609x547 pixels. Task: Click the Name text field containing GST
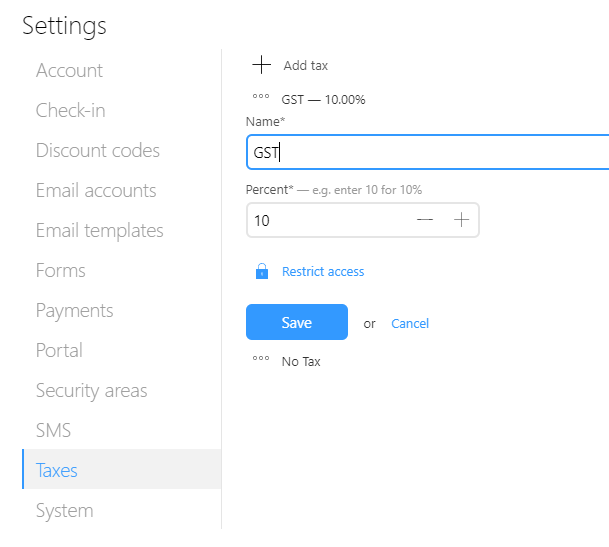pyautogui.click(x=427, y=152)
